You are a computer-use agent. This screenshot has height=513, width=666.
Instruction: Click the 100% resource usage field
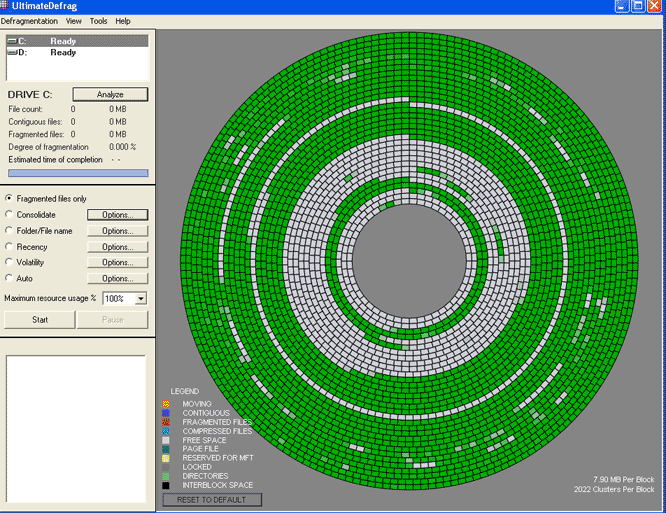119,299
